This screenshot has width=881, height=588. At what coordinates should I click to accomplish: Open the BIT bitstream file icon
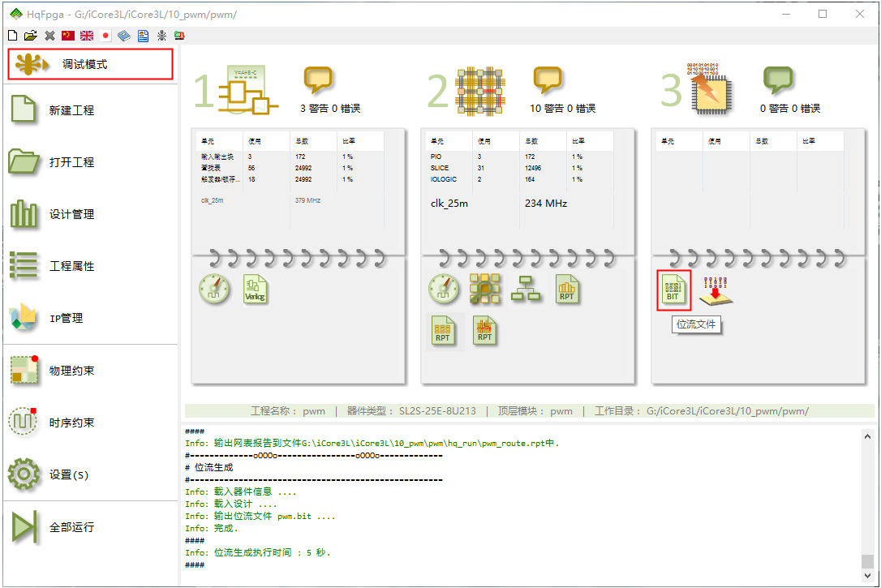point(673,290)
